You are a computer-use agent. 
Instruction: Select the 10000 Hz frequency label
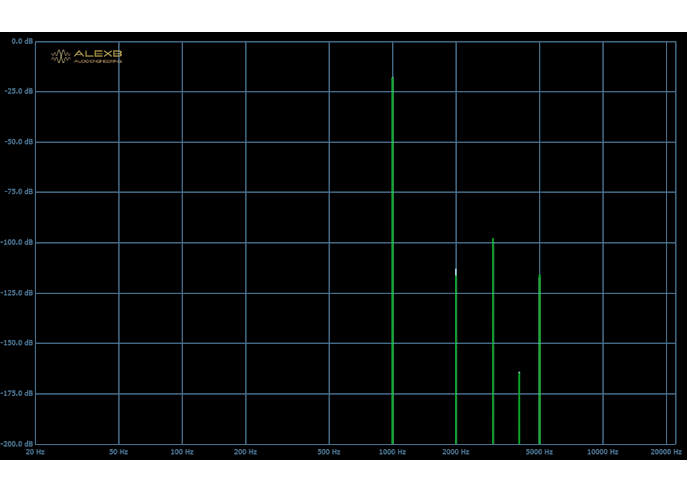point(603,452)
